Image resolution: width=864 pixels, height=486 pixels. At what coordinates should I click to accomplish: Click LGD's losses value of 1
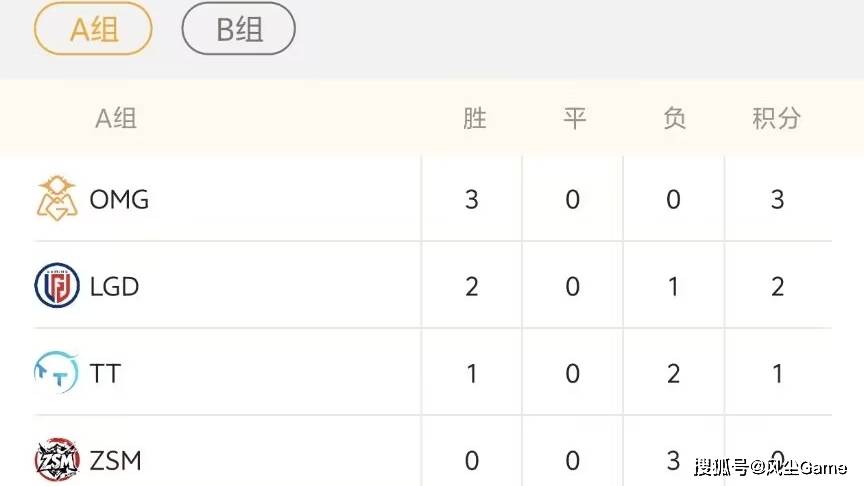coord(673,287)
